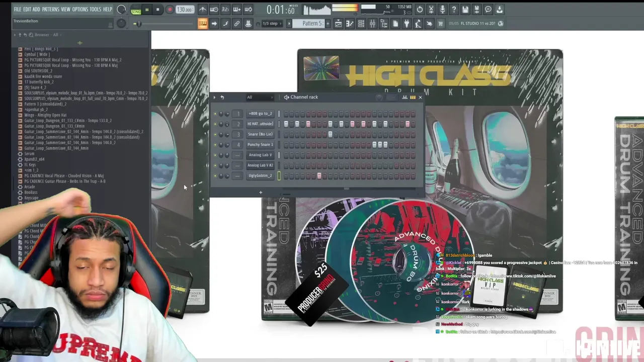The height and width of the screenshot is (362, 644).
Task: Open the ADD menu
Action: click(x=36, y=10)
